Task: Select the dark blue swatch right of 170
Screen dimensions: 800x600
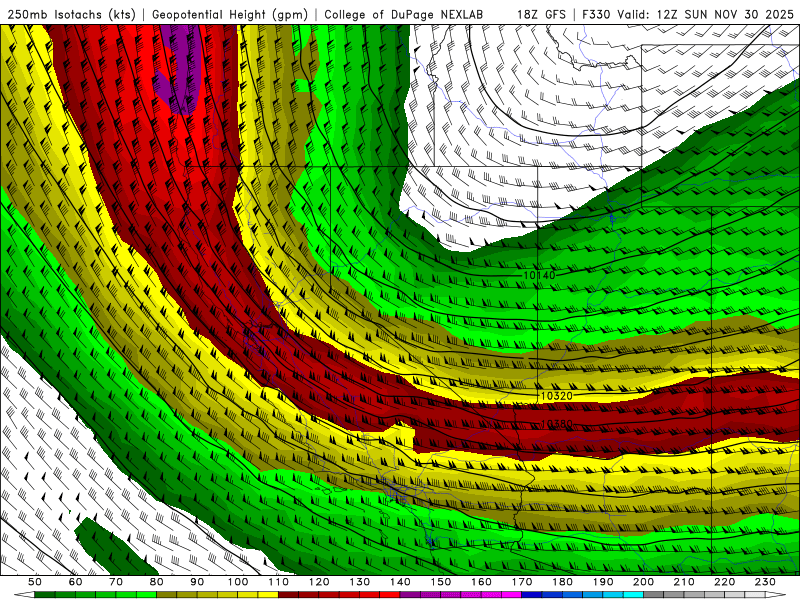Action: 532,595
